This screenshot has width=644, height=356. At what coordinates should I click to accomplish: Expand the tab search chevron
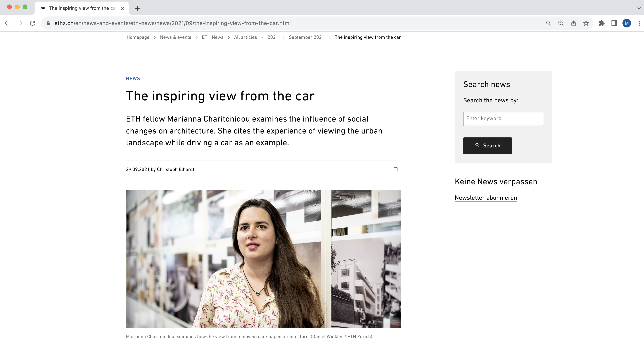pos(639,8)
